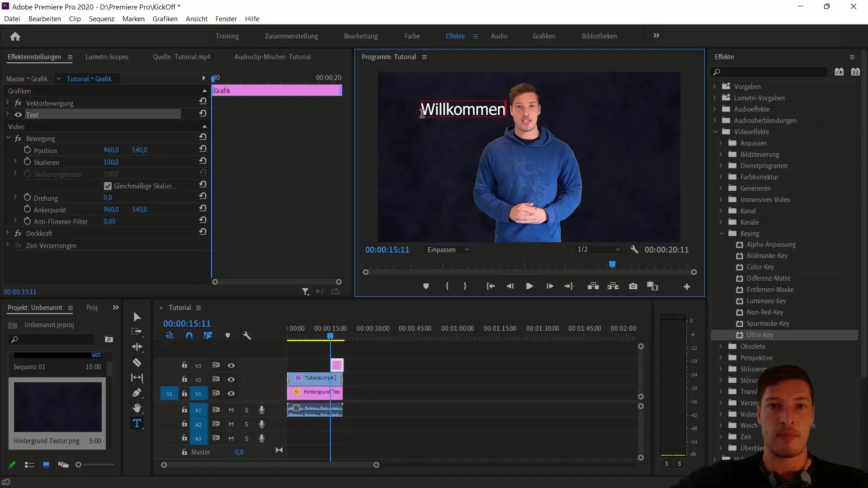Step forward one frame in Program monitor
This screenshot has height=488, width=868.
tap(550, 286)
